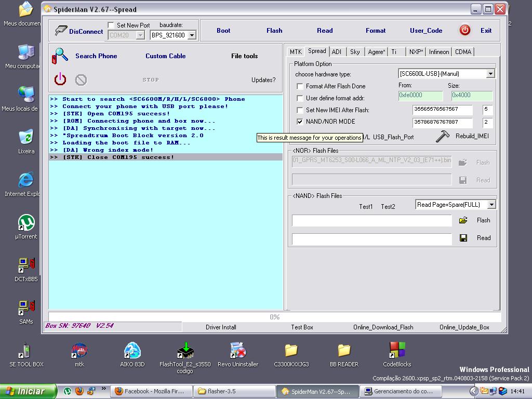Click the Driver Install button
This screenshot has height=399, width=532.
(x=221, y=327)
